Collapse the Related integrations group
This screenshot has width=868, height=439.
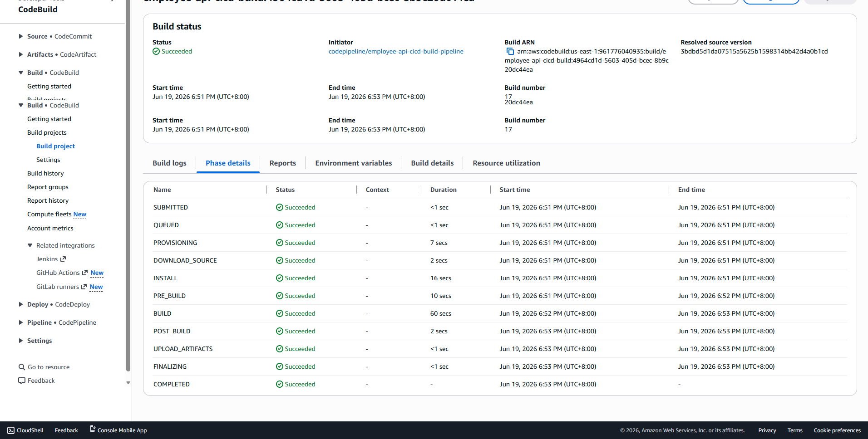pos(30,245)
